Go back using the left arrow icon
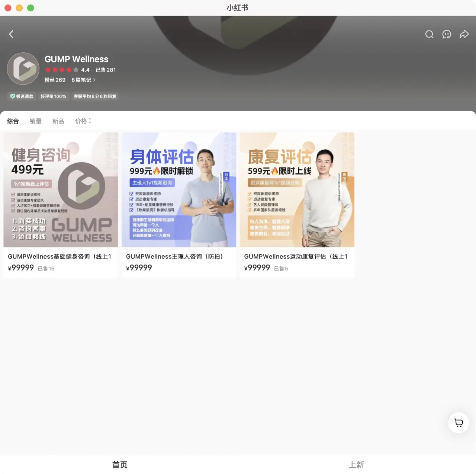The height and width of the screenshot is (474, 476). [11, 34]
